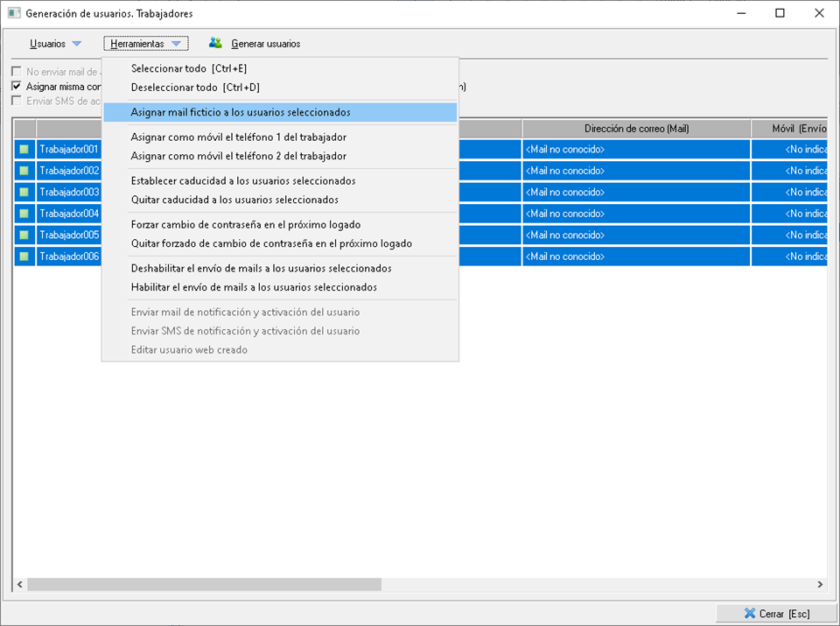Toggle the green row checkbox for Trabajador002

(x=24, y=171)
